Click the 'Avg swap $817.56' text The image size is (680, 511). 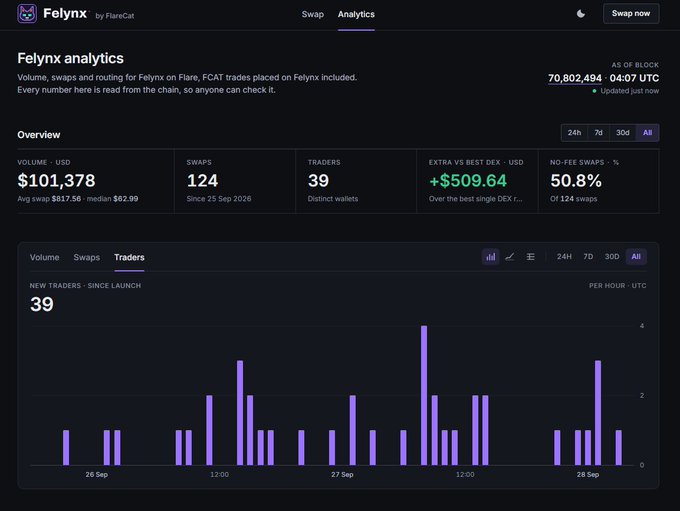[49, 199]
